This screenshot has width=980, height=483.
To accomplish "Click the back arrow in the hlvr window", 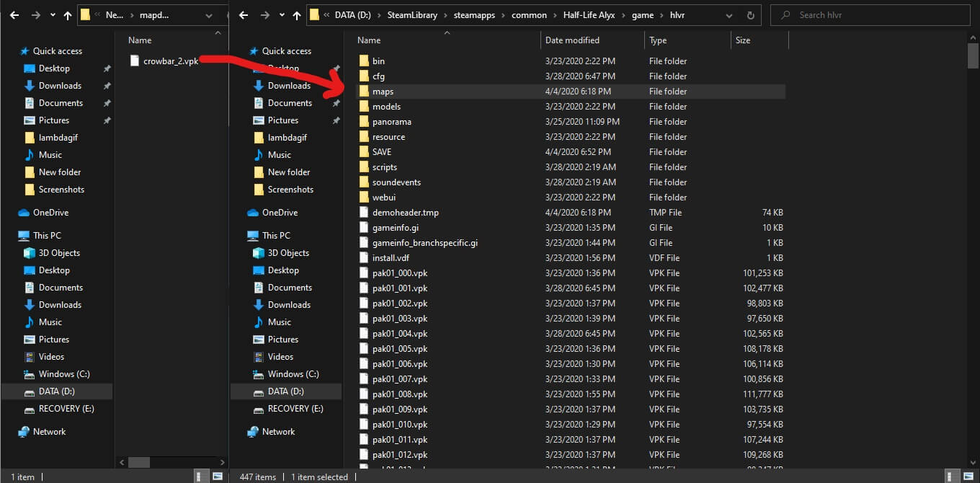I will [x=244, y=15].
